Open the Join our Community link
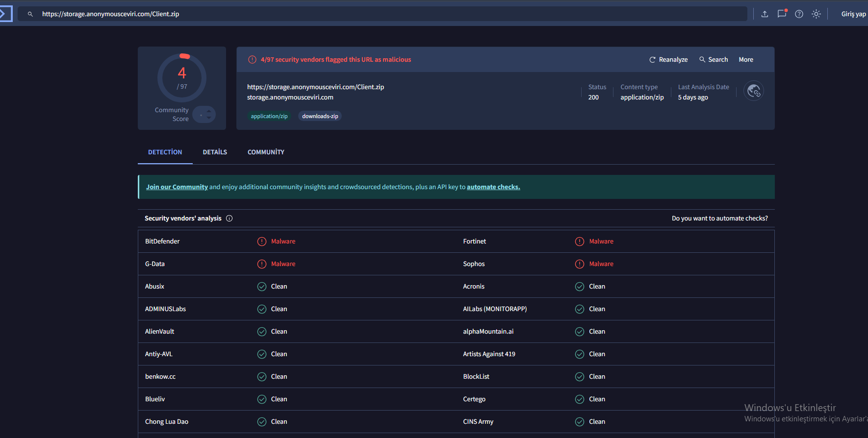 [177, 187]
